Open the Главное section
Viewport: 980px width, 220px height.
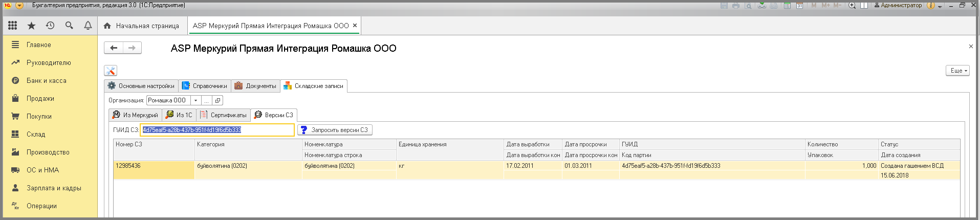pyautogui.click(x=39, y=45)
